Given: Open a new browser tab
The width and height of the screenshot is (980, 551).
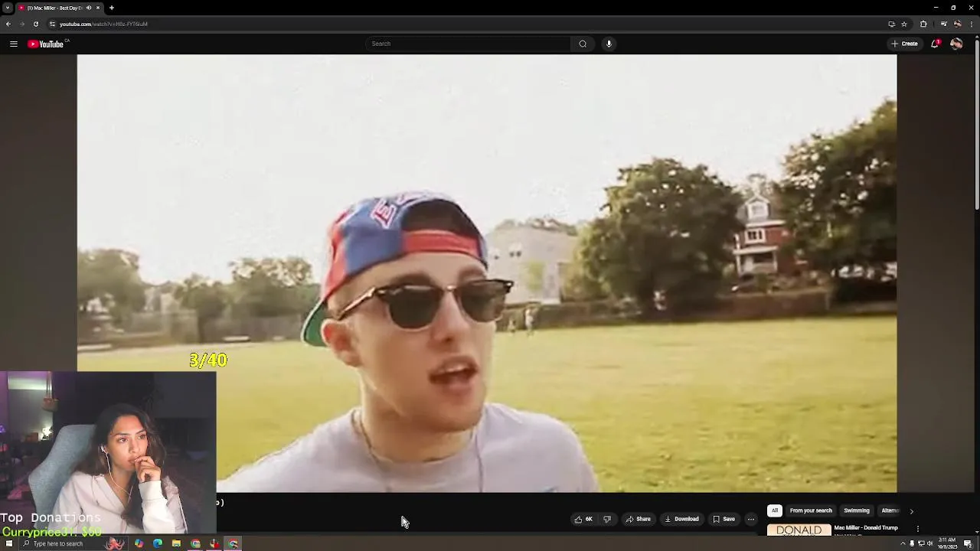Looking at the screenshot, I should (112, 8).
